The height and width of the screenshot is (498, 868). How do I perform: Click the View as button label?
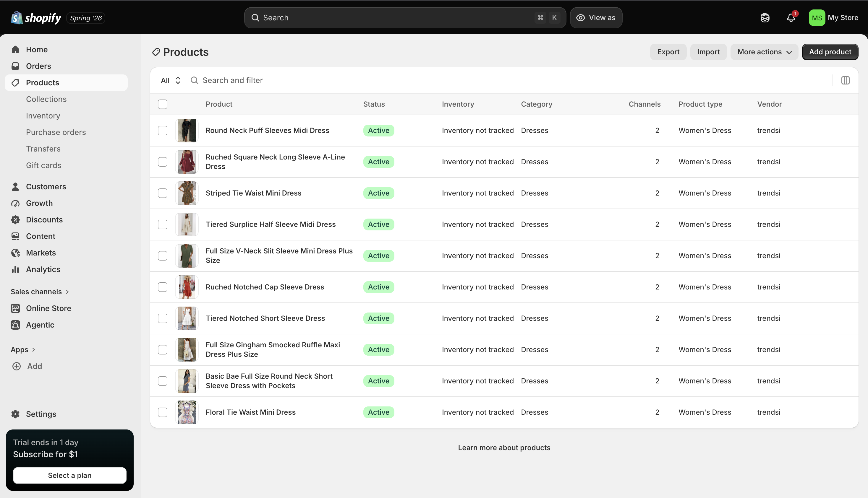point(602,18)
